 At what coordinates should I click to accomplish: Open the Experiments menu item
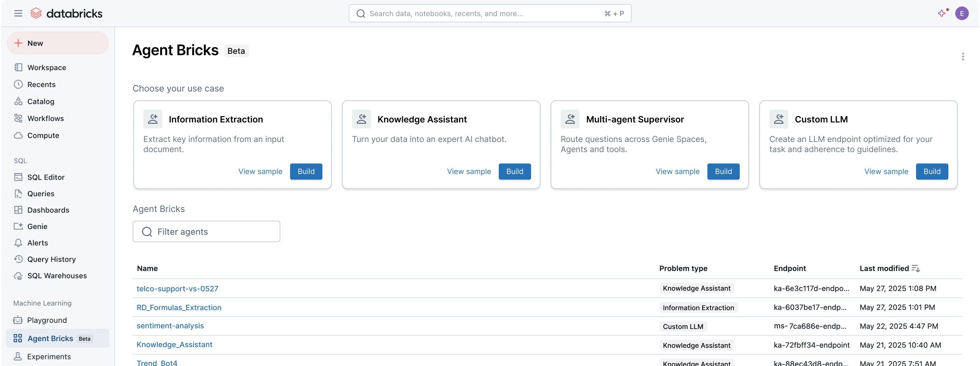(49, 357)
